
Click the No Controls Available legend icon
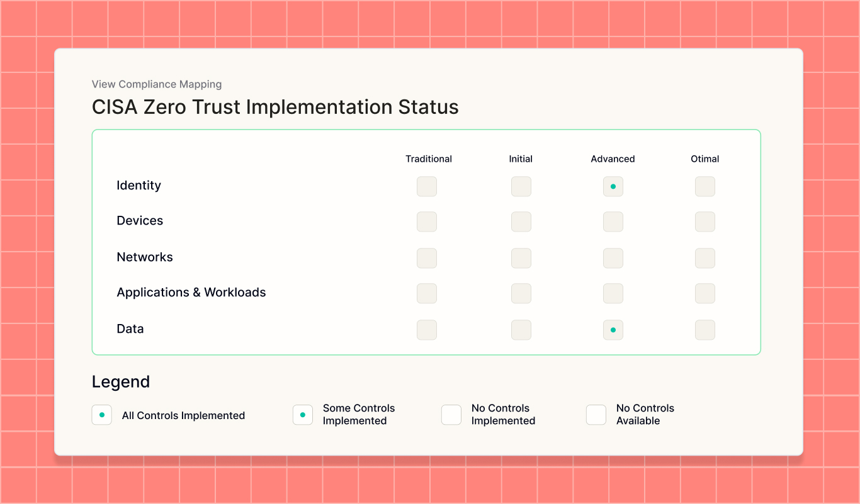596,415
